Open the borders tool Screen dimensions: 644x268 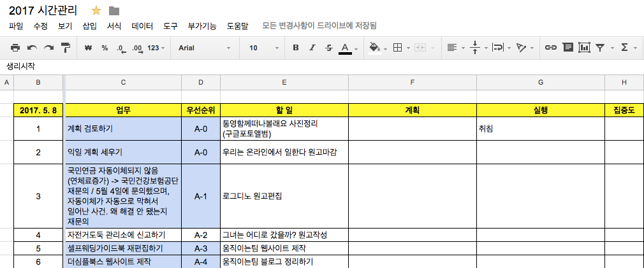tap(397, 48)
